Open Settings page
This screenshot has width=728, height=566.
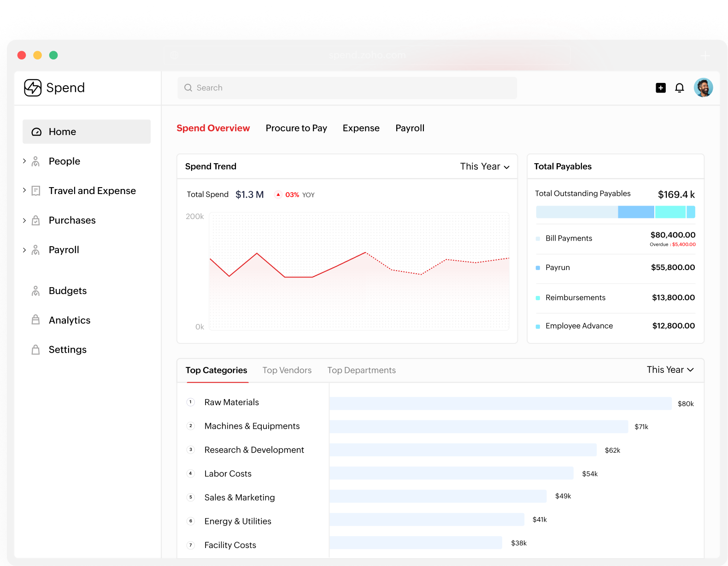tap(68, 350)
